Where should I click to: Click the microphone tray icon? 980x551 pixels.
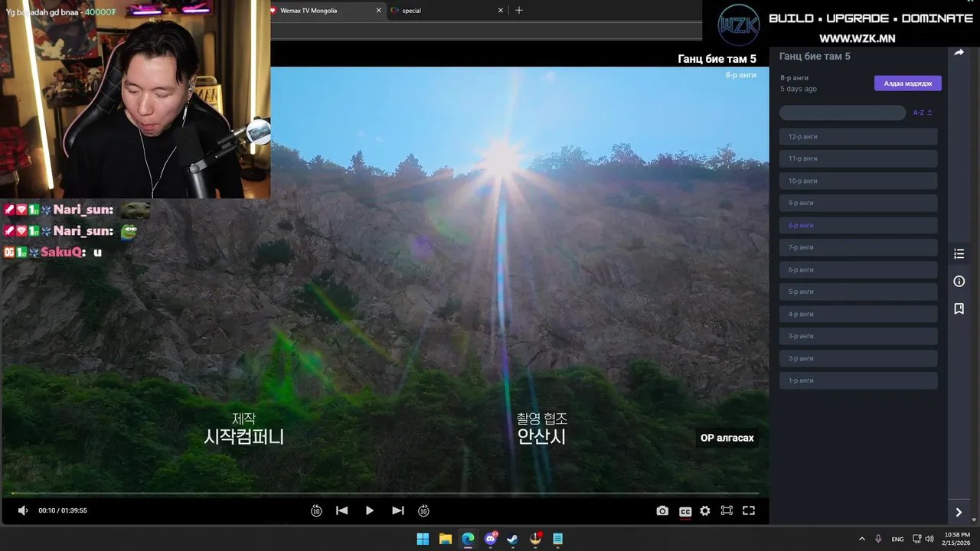click(x=878, y=539)
